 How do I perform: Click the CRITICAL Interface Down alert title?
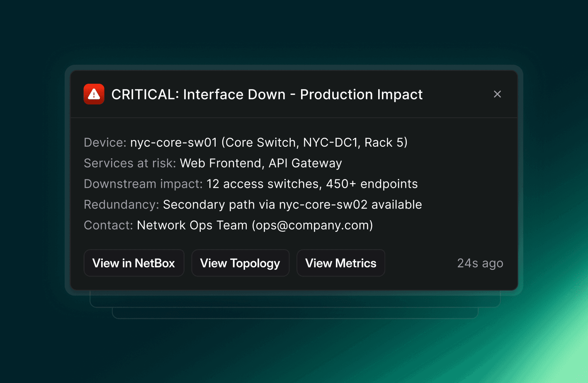pyautogui.click(x=267, y=94)
